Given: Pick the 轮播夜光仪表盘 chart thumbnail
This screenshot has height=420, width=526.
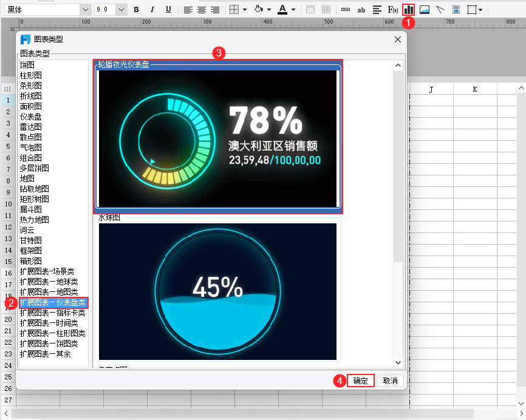Looking at the screenshot, I should [217, 137].
